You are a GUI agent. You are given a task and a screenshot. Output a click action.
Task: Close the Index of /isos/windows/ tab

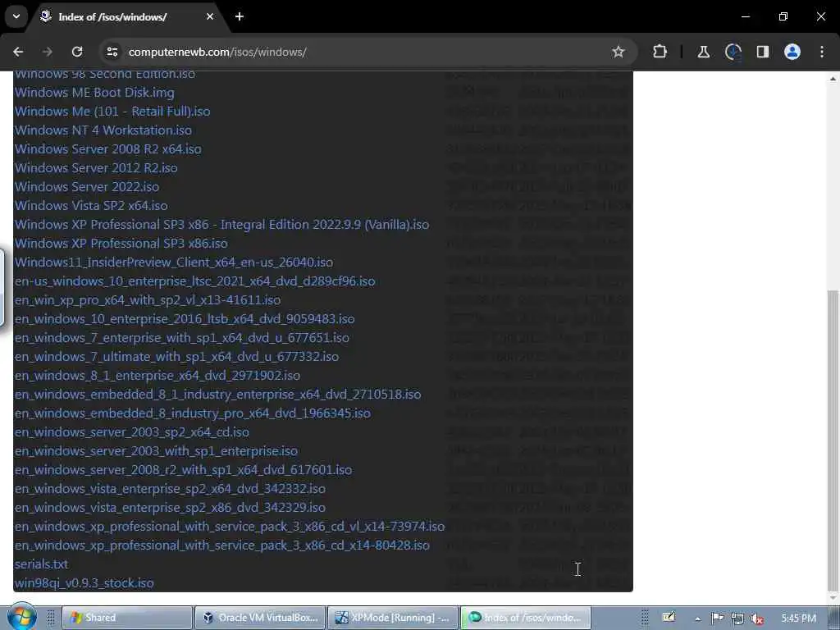click(x=210, y=16)
